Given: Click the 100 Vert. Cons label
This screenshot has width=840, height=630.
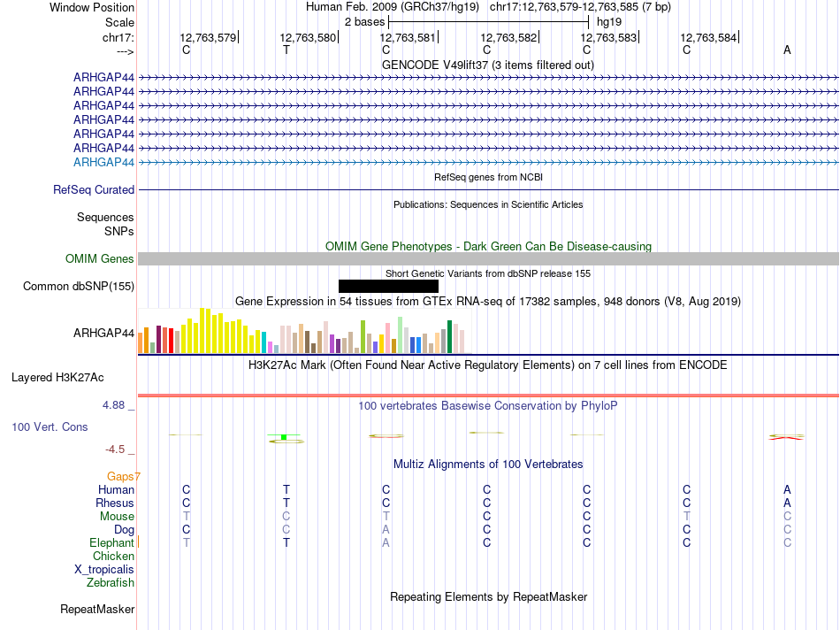Looking at the screenshot, I should coord(50,427).
